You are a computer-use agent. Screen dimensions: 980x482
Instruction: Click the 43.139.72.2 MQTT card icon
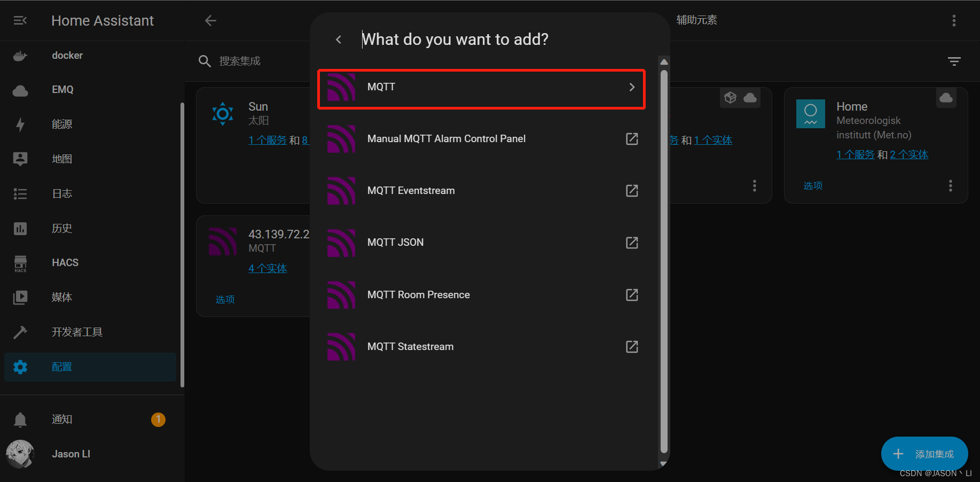(223, 241)
